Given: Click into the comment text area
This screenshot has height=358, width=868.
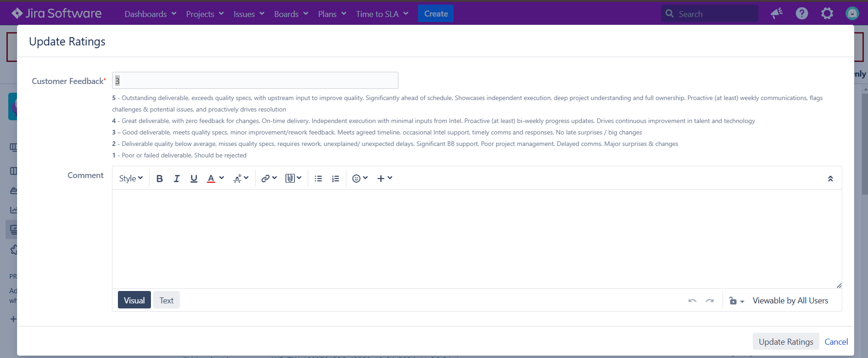Looking at the screenshot, I should click(477, 239).
